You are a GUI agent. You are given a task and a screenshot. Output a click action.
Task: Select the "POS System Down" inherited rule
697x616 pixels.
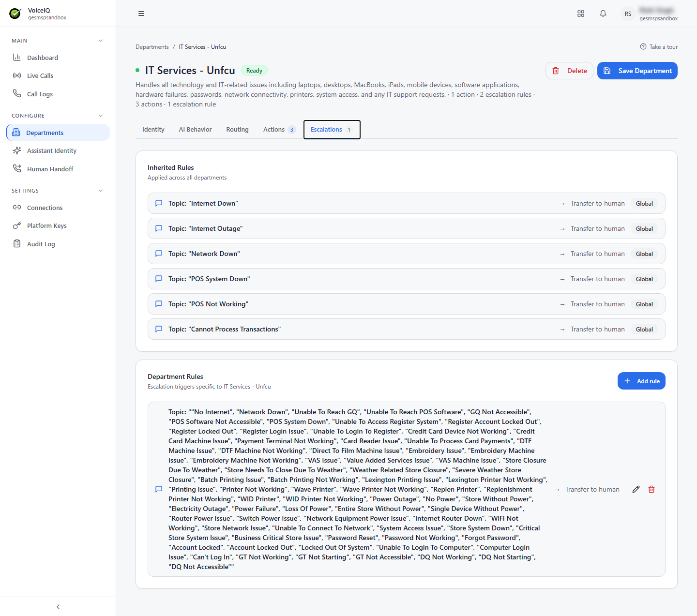pyautogui.click(x=407, y=279)
